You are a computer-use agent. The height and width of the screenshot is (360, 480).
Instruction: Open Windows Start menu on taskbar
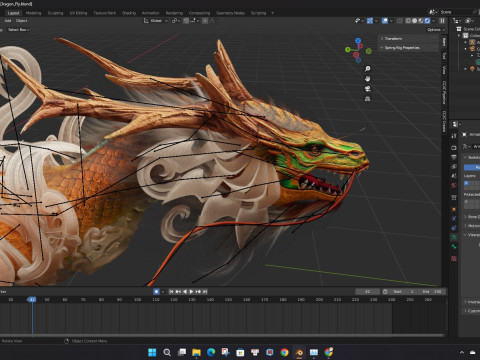(x=152, y=352)
